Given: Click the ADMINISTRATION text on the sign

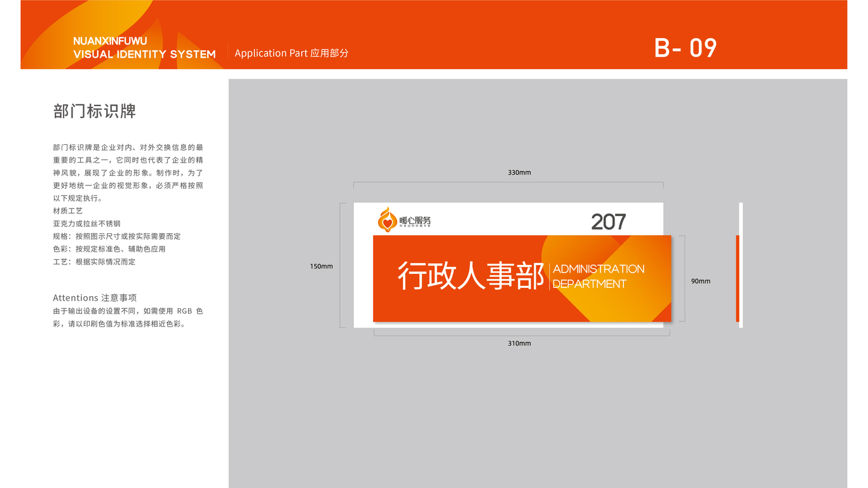Looking at the screenshot, I should [x=599, y=269].
